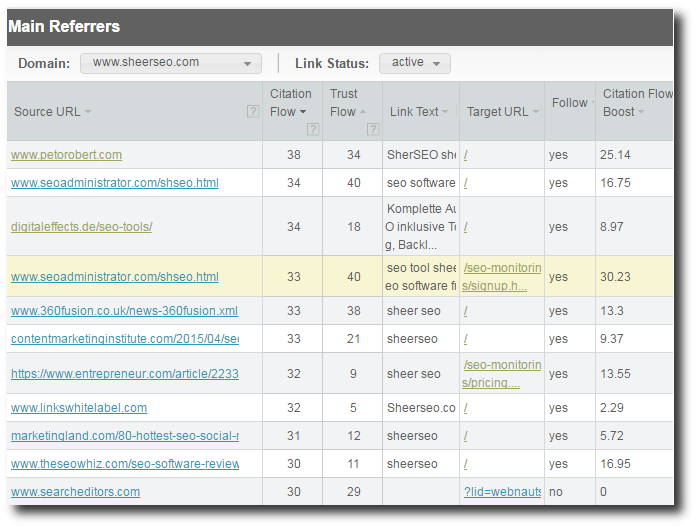Select Trust Flow value 29 cell
This screenshot has height=528, width=697.
click(353, 492)
